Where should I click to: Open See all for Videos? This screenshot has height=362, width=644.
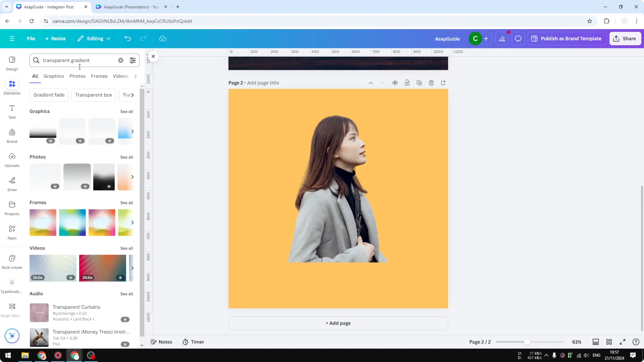click(127, 248)
